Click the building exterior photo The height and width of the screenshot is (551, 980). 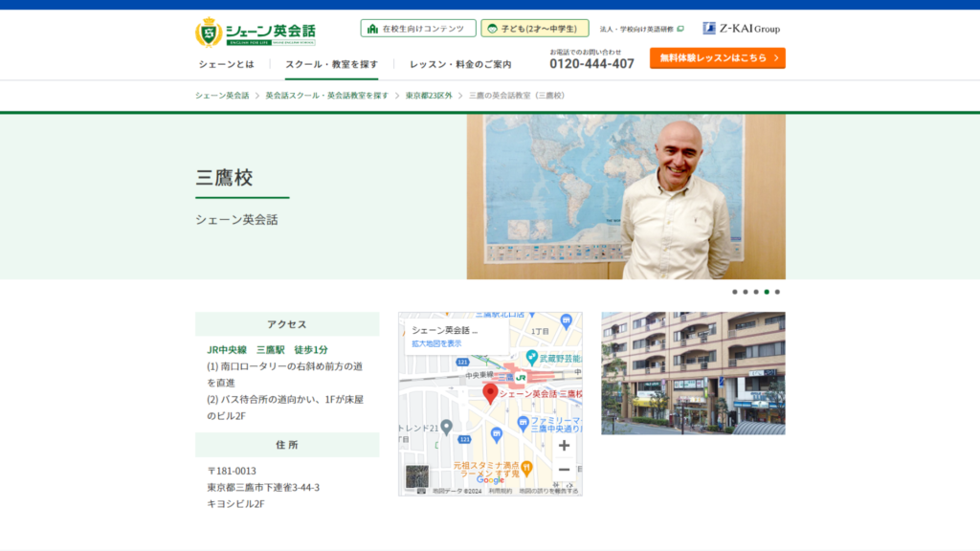(693, 374)
